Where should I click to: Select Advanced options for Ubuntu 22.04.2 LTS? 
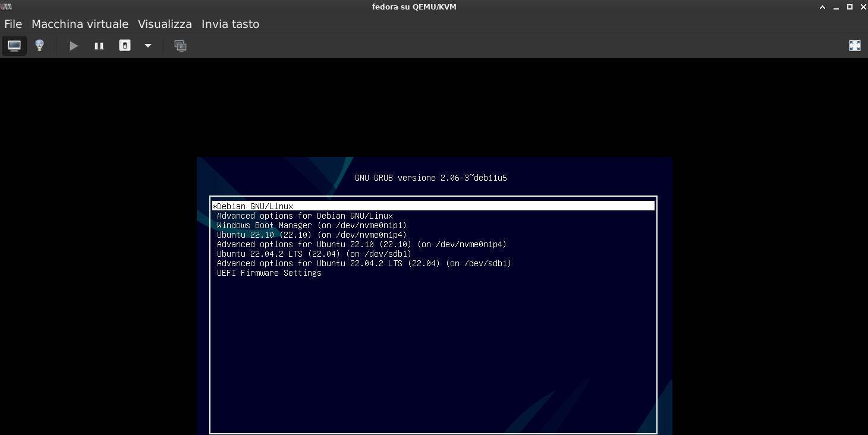(364, 263)
